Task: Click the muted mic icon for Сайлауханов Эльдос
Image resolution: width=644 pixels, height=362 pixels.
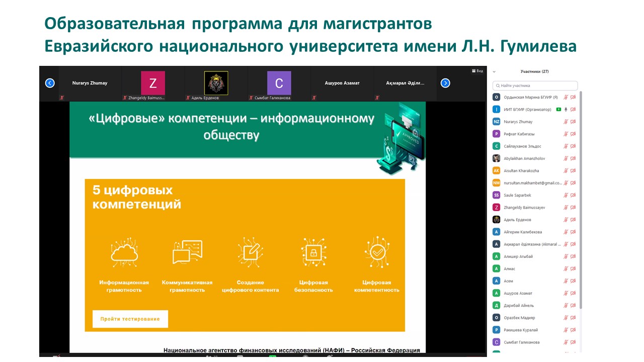Action: [x=566, y=146]
